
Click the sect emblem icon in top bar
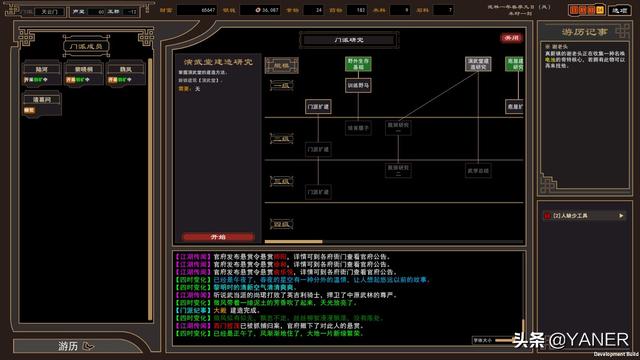point(12,9)
